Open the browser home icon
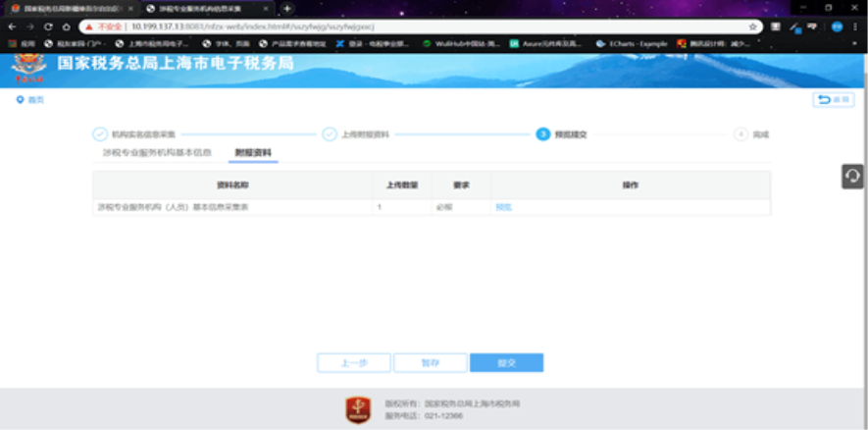Viewport: 868px width, 430px height. tap(66, 27)
